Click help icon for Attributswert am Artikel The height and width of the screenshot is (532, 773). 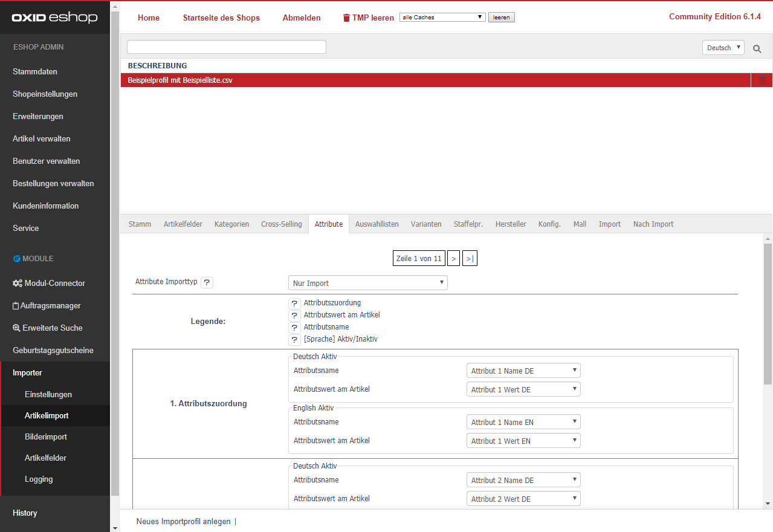click(x=294, y=316)
